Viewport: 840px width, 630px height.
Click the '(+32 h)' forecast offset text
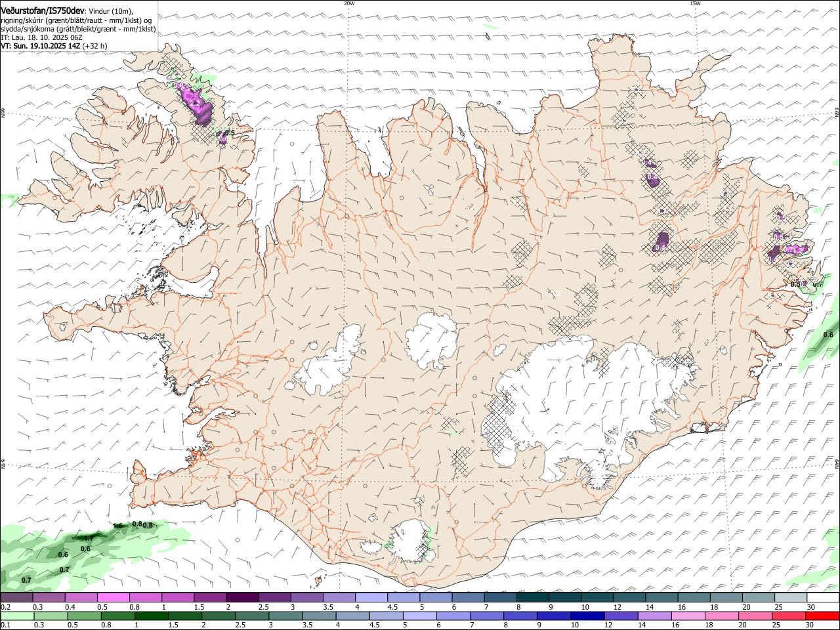pos(95,46)
